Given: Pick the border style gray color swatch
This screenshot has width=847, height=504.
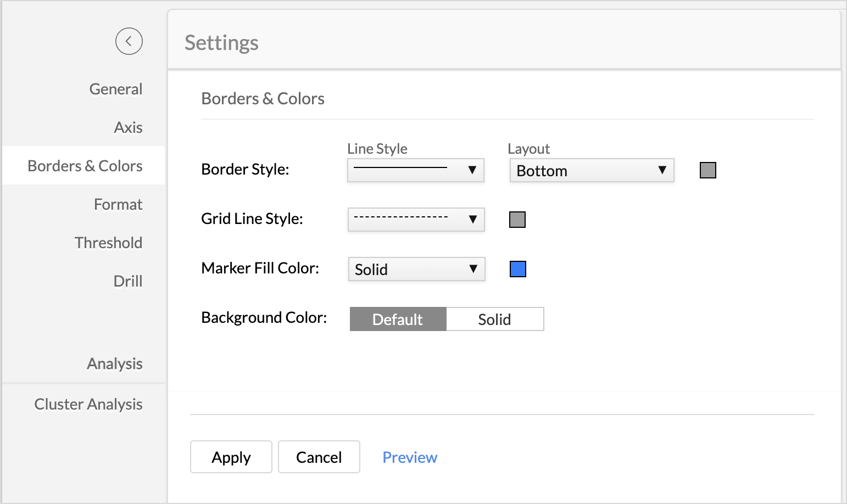Looking at the screenshot, I should (707, 170).
